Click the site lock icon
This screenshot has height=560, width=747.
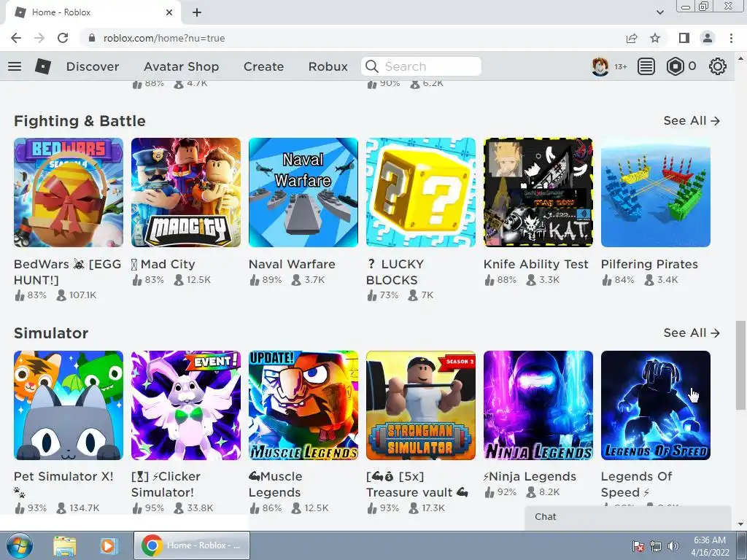[x=92, y=38]
